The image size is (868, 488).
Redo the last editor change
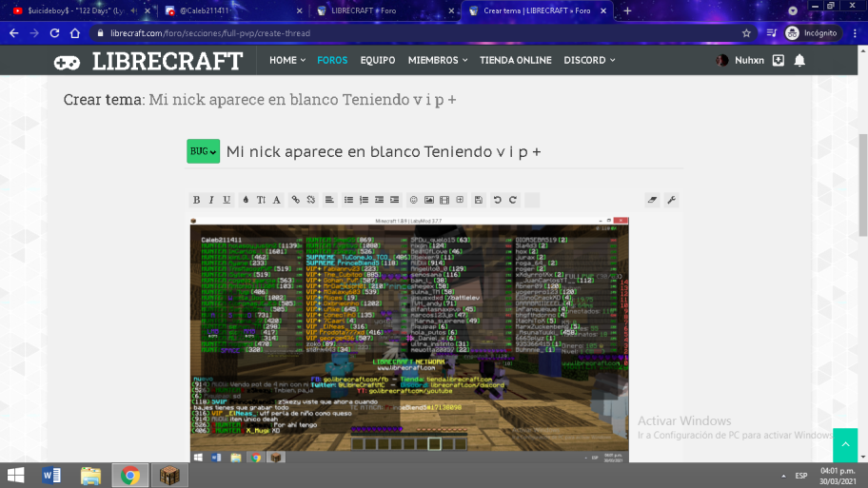pos(513,200)
